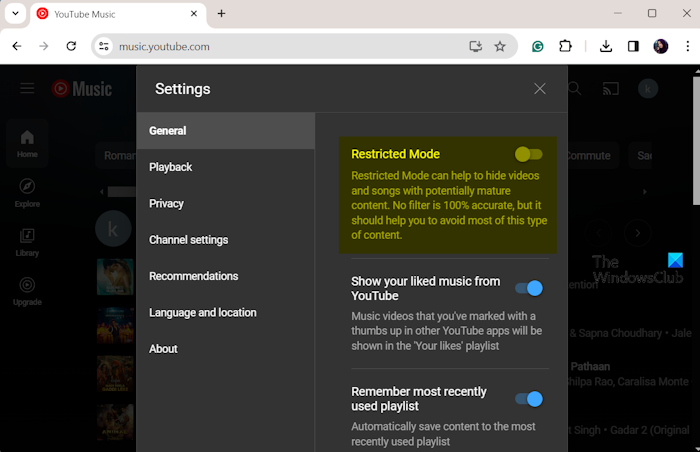Bookmark this page with the star icon
The height and width of the screenshot is (452, 700).
coord(500,46)
